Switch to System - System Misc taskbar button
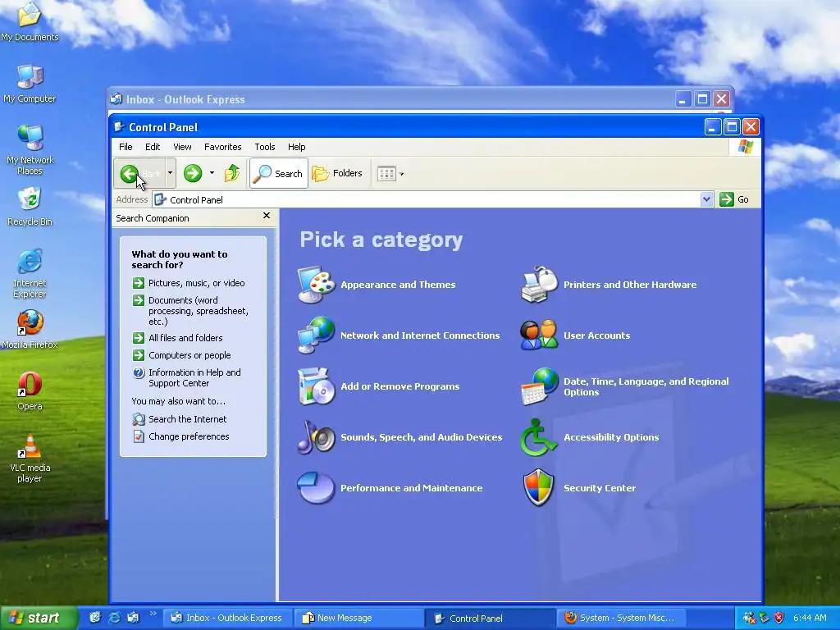The width and height of the screenshot is (840, 630). [x=622, y=619]
